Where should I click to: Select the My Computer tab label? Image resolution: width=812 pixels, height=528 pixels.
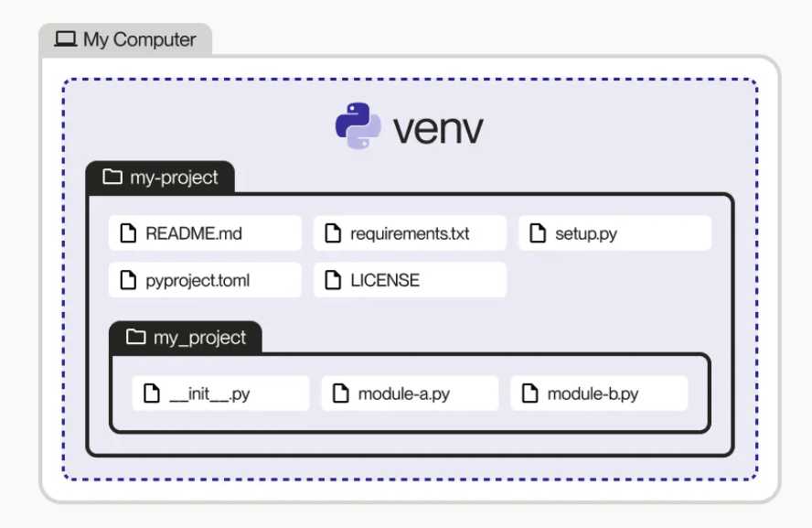click(x=139, y=39)
